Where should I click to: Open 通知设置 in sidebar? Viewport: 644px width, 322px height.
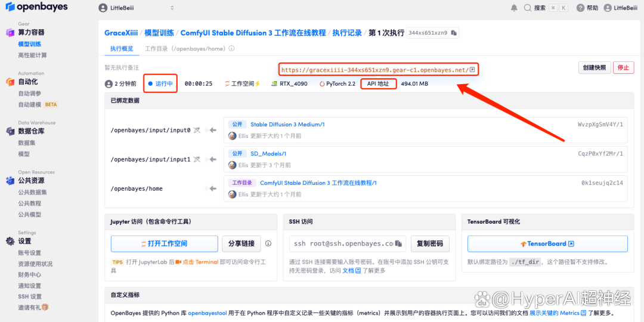coord(30,286)
